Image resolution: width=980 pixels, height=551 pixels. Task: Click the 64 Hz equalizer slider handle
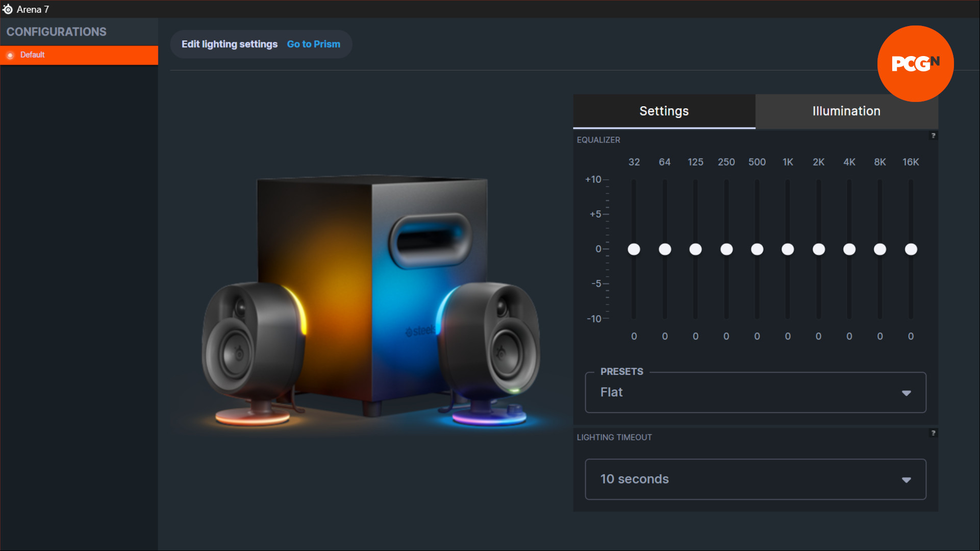pos(665,249)
